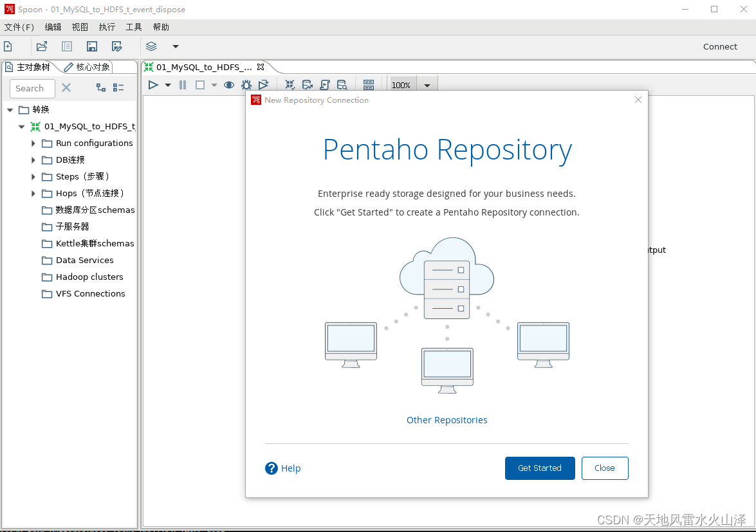The height and width of the screenshot is (532, 756).
Task: Debug the transformation with the bug icon
Action: [x=246, y=85]
